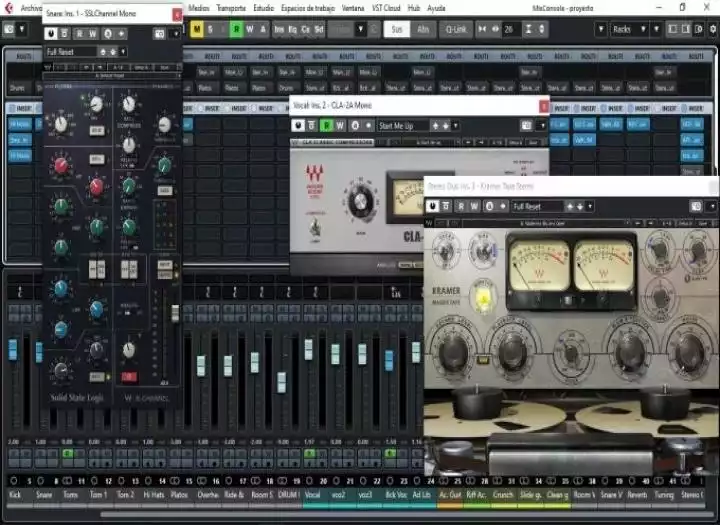This screenshot has height=525, width=720.
Task: Click the Write automation button in CLA-2A window
Action: click(x=340, y=125)
